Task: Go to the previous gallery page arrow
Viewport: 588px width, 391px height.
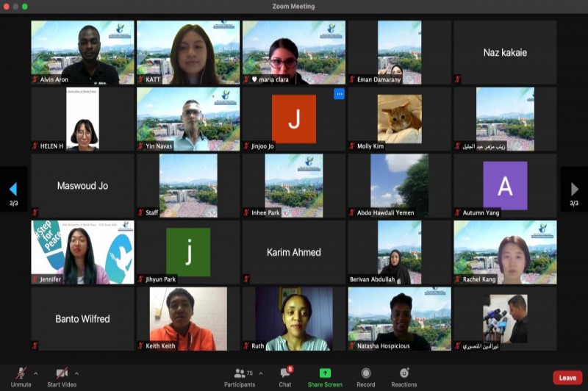Action: [x=12, y=190]
